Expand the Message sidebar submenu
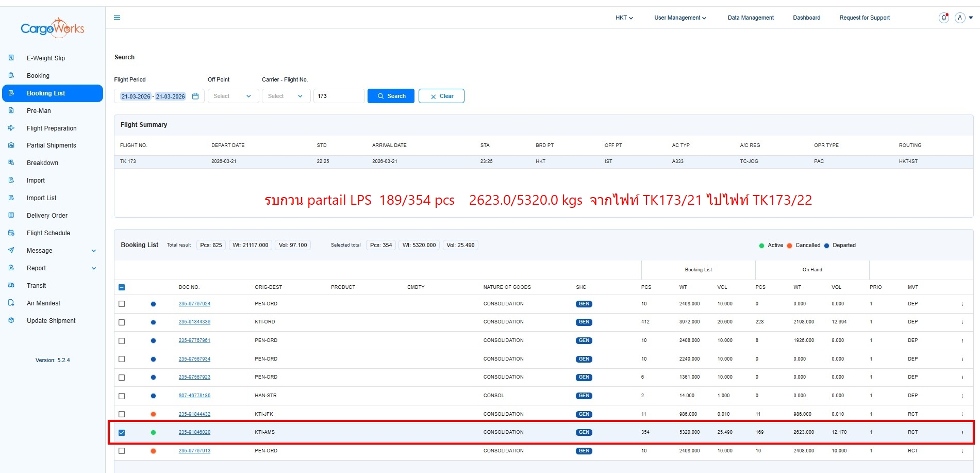This screenshot has width=980, height=473. pyautogui.click(x=94, y=251)
